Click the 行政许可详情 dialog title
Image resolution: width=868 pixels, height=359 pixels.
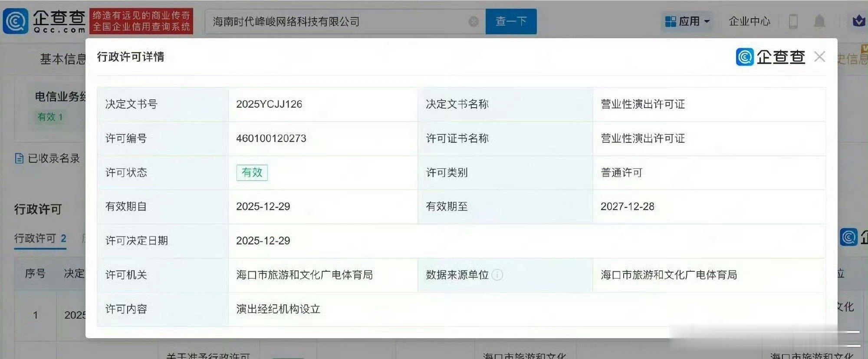click(x=131, y=57)
